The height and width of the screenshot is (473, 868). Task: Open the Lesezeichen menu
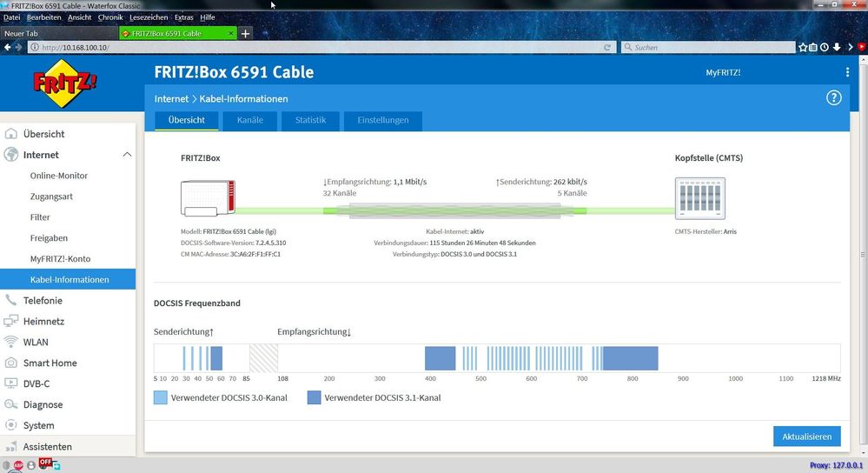149,17
